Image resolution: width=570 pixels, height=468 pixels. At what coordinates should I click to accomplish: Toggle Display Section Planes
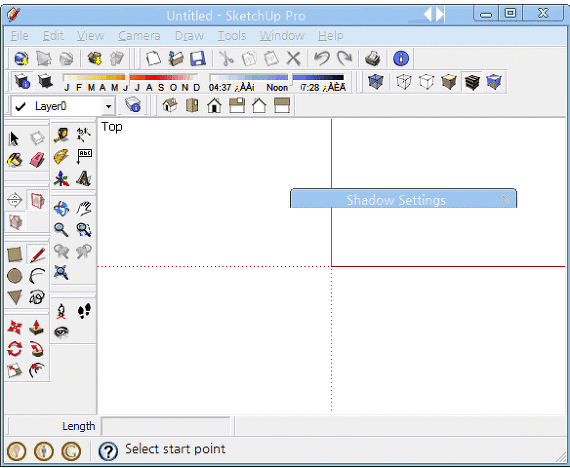[x=37, y=200]
